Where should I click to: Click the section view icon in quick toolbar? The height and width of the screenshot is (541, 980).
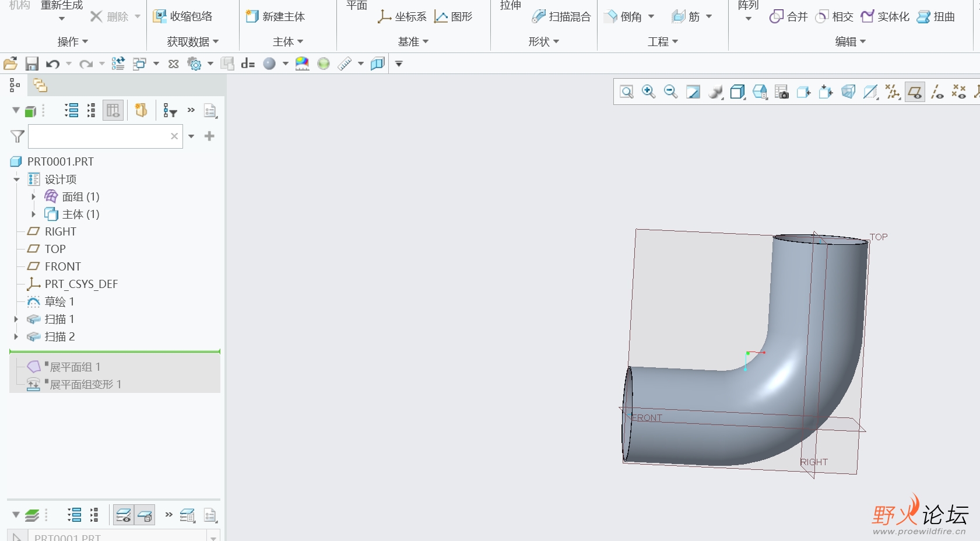pyautogui.click(x=378, y=64)
